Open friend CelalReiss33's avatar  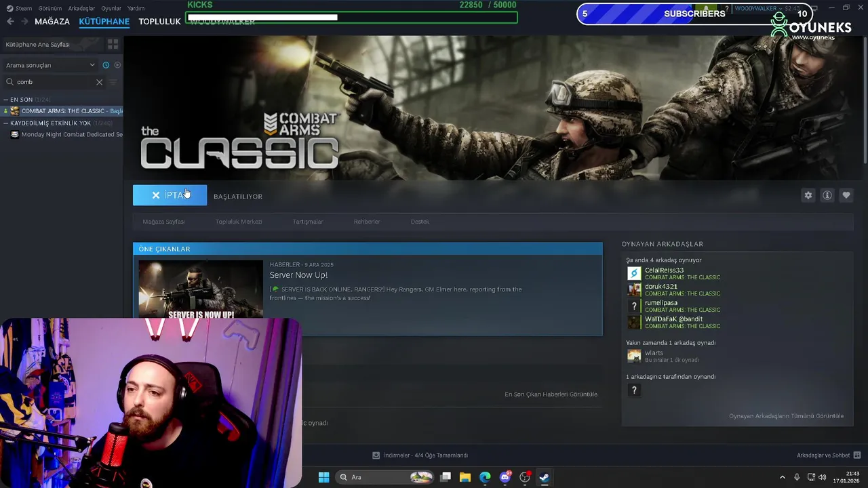pos(634,273)
